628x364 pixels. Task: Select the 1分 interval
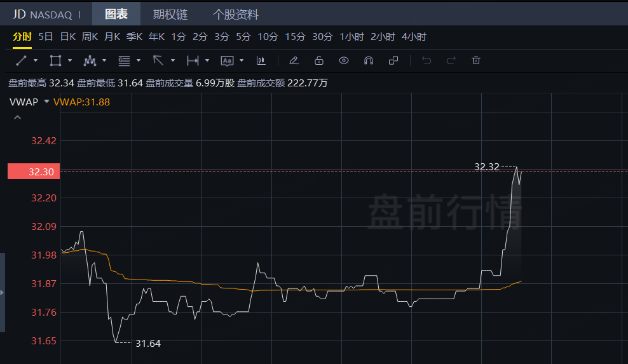click(179, 37)
